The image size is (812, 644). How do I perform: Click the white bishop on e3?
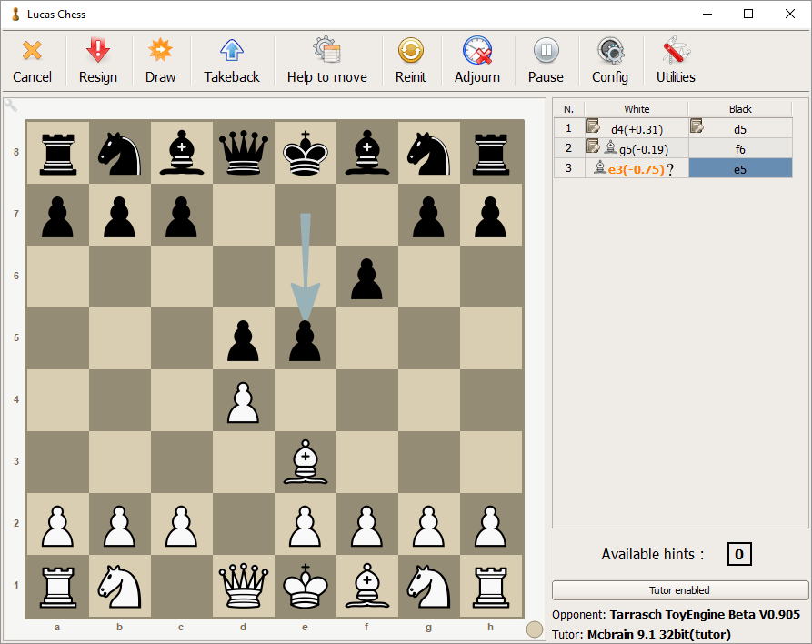click(x=306, y=461)
